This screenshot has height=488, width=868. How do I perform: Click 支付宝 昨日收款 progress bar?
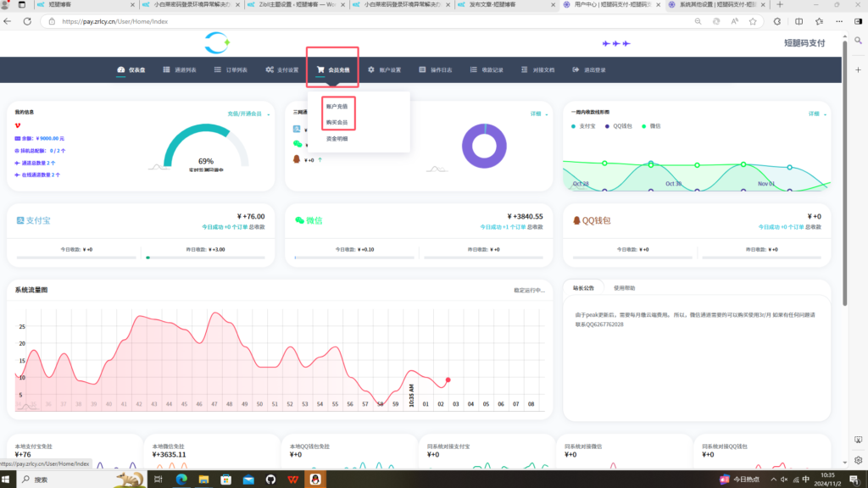(205, 258)
